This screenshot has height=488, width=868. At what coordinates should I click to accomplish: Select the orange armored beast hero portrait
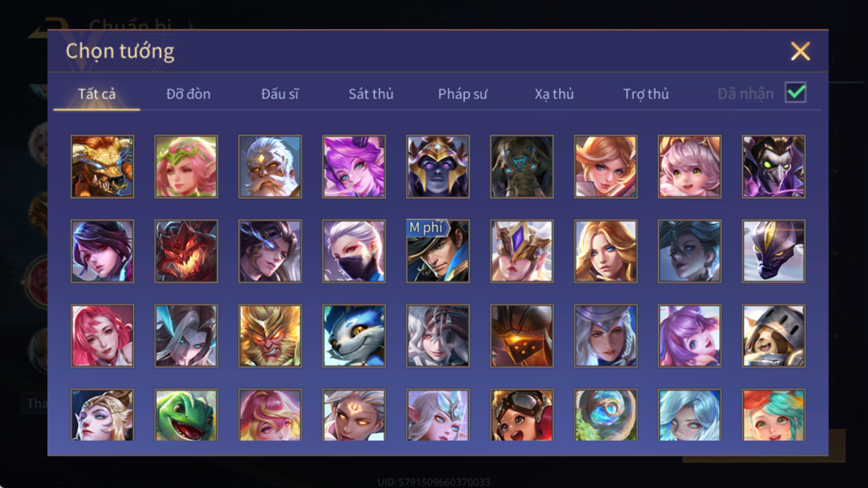pyautogui.click(x=102, y=167)
